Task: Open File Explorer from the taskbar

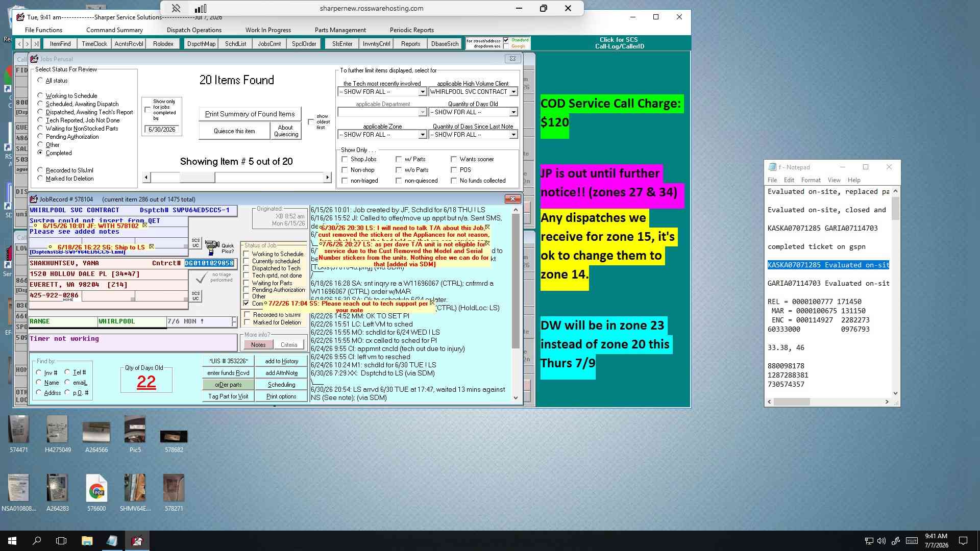Action: 87,541
